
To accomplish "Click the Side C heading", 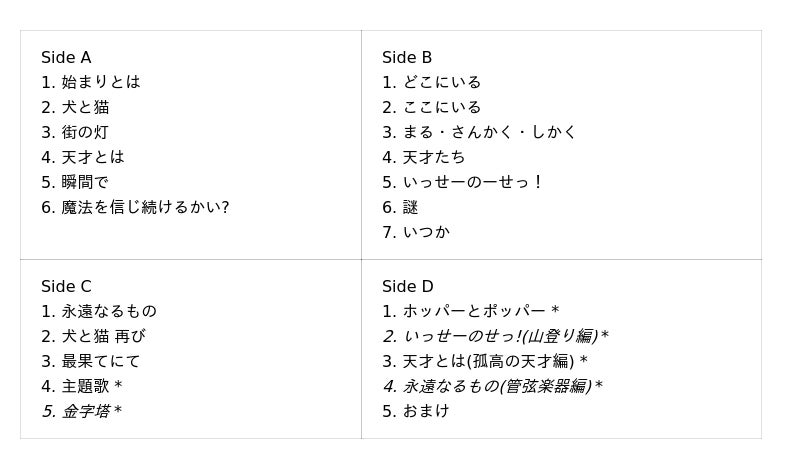I will point(66,287).
